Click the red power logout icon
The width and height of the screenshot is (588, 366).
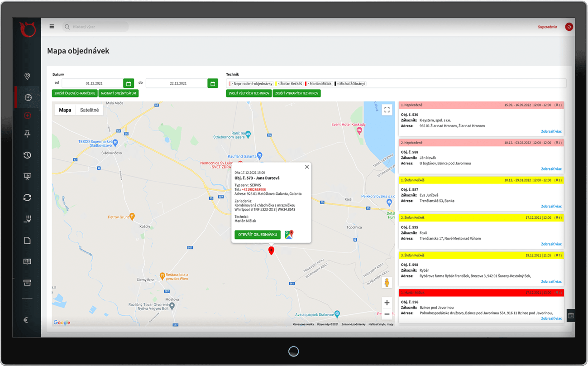569,27
